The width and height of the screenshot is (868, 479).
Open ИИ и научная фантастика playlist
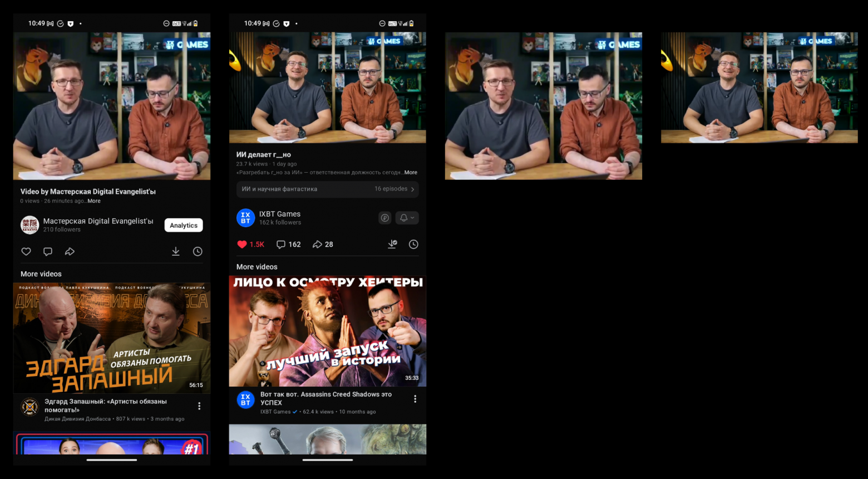pos(328,189)
